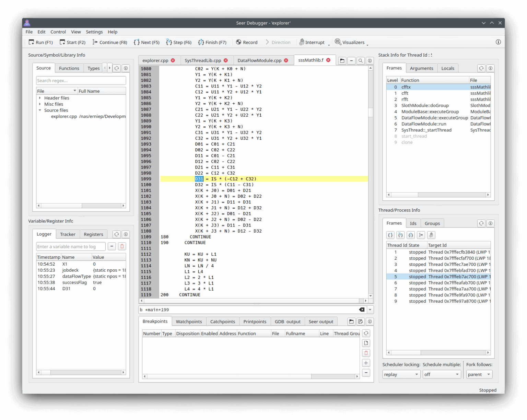The width and height of the screenshot is (527, 420).
Task: Click the thread Next step-over icon
Action: [x=390, y=235]
